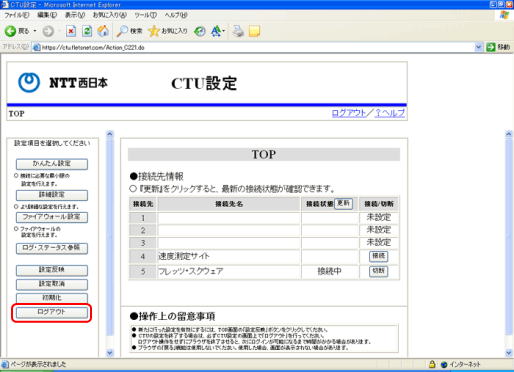Screen dimensions: 514x372
Task: Click the IE Back arrow icon
Action: (x=10, y=31)
